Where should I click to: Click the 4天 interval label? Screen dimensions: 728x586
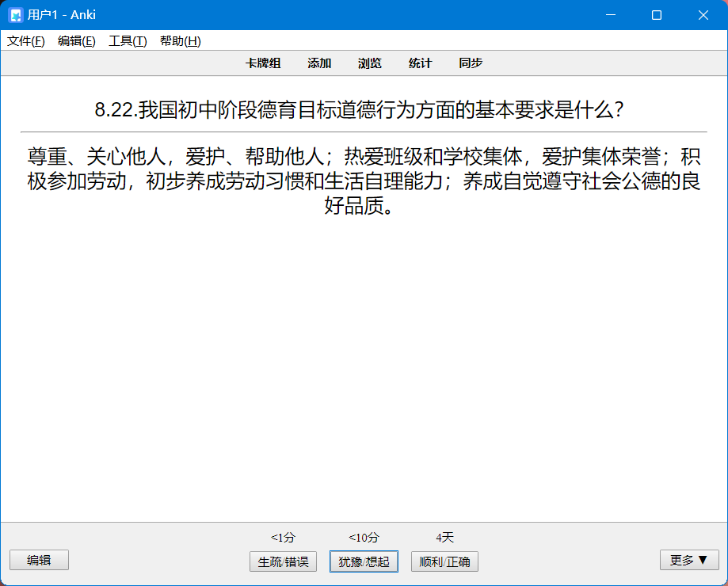[x=444, y=537]
